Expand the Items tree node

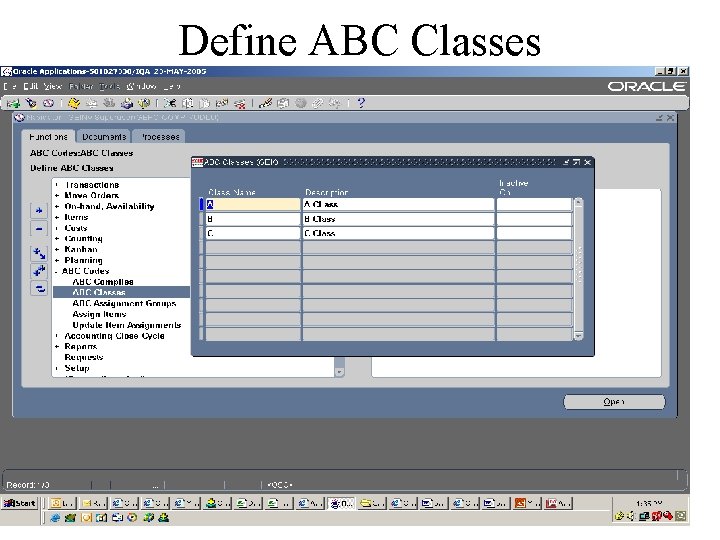pos(57,217)
